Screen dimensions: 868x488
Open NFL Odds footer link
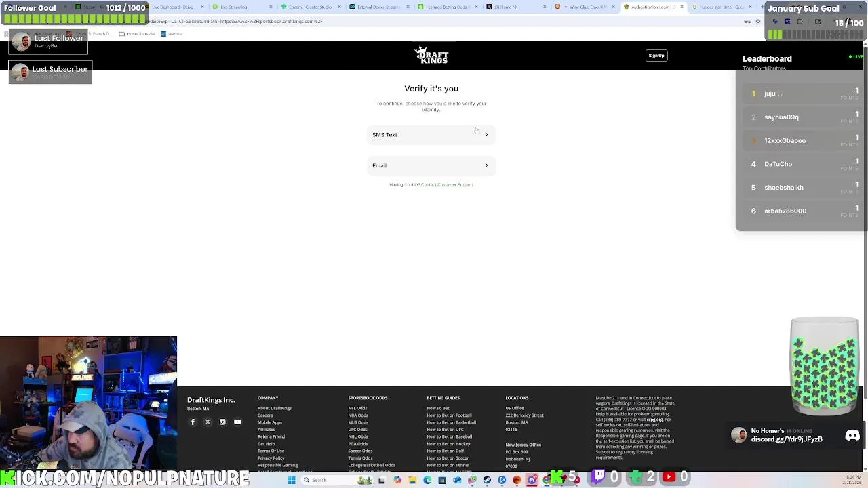(x=357, y=408)
